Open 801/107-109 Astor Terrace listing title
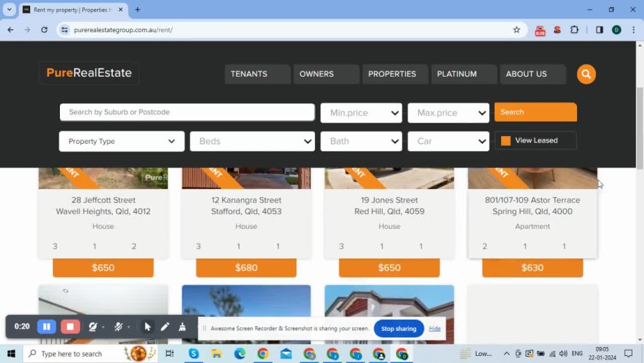The height and width of the screenshot is (363, 644). coord(533,206)
